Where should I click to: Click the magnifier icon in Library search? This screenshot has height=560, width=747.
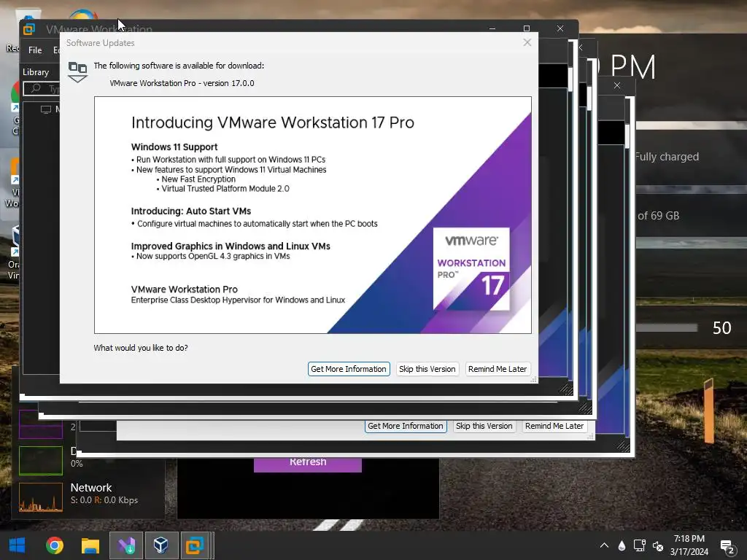point(36,88)
